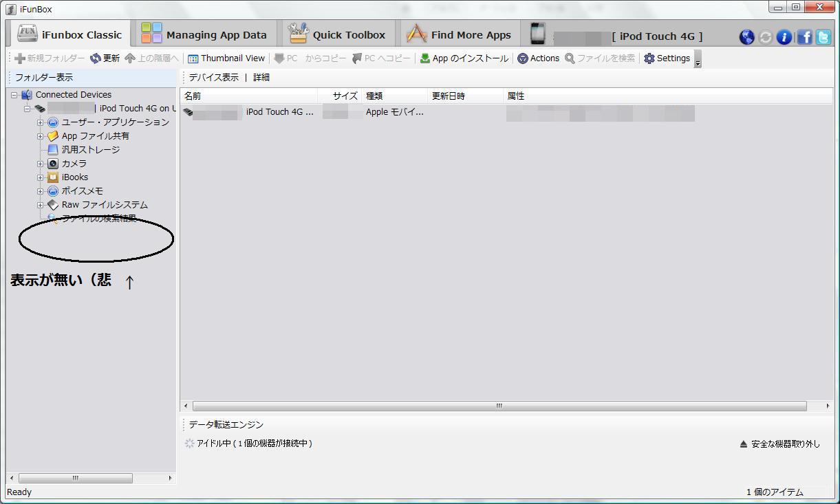Select the iPod Touch 4G device tab
The image size is (840, 504).
pos(617,36)
